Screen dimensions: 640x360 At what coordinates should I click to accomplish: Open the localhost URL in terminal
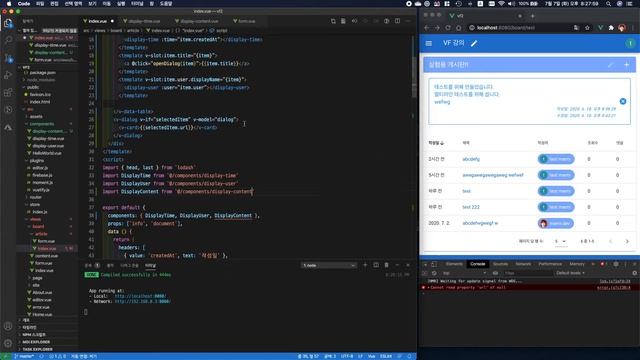point(140,296)
